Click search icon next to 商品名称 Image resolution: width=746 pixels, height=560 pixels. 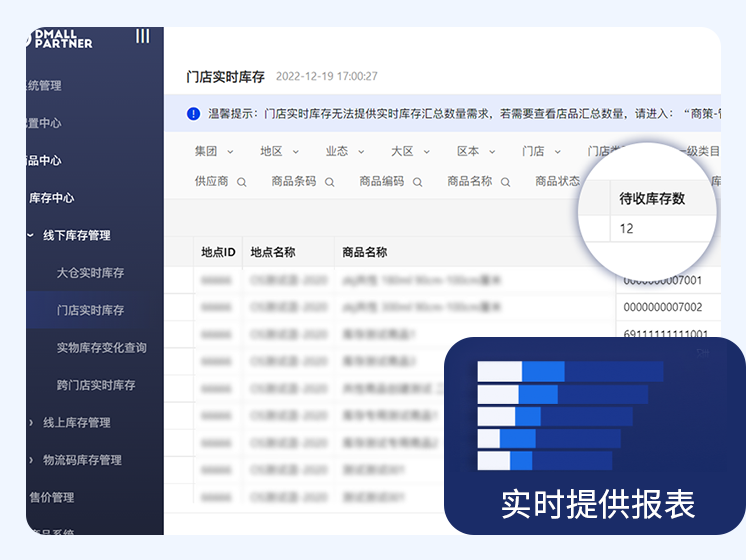coord(506,182)
